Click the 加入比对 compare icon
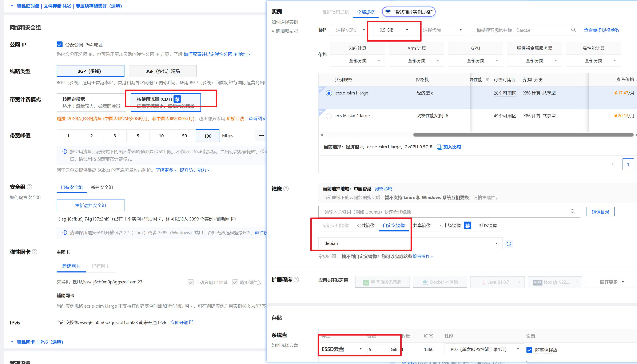Screen dimensions: 637x364 pos(439,147)
